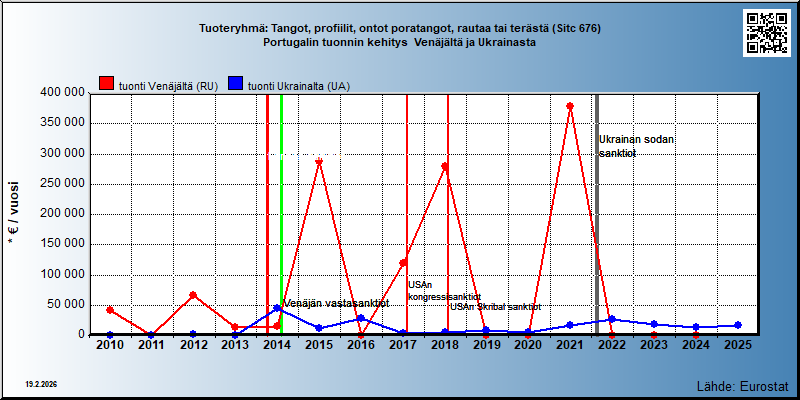Click the chart title Tuoteryhmä text
The image size is (800, 400).
[x=399, y=29]
